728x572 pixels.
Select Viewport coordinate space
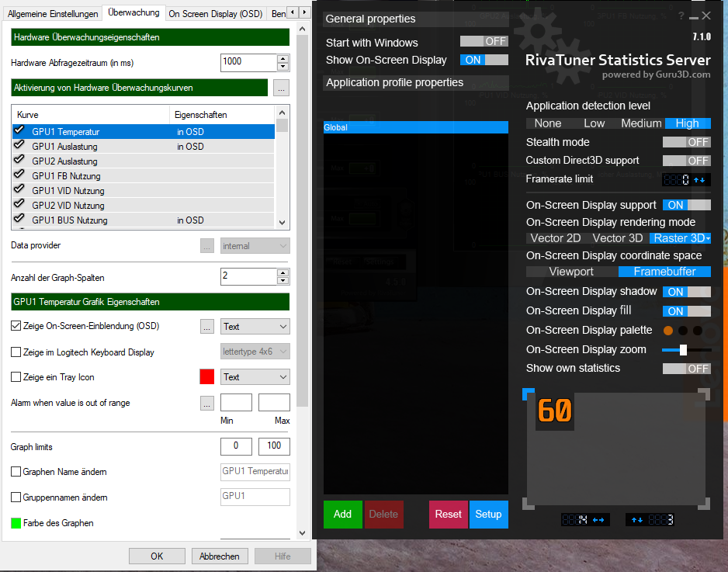(x=571, y=272)
